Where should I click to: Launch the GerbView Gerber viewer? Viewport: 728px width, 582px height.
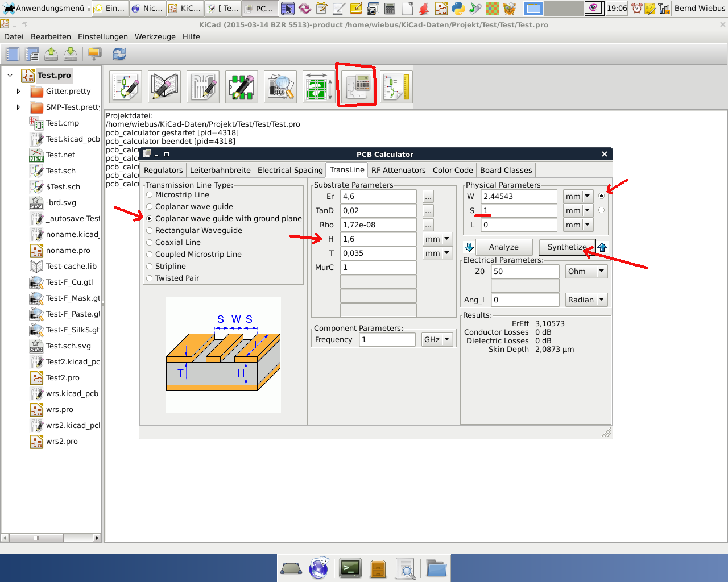[x=280, y=87]
